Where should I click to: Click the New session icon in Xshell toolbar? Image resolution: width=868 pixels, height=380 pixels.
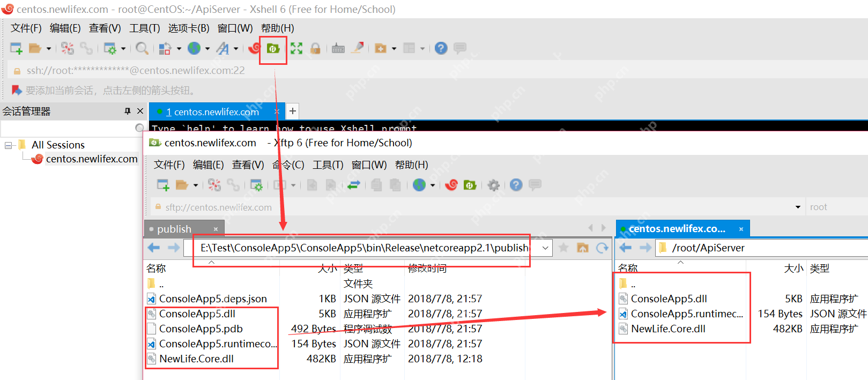pos(16,48)
